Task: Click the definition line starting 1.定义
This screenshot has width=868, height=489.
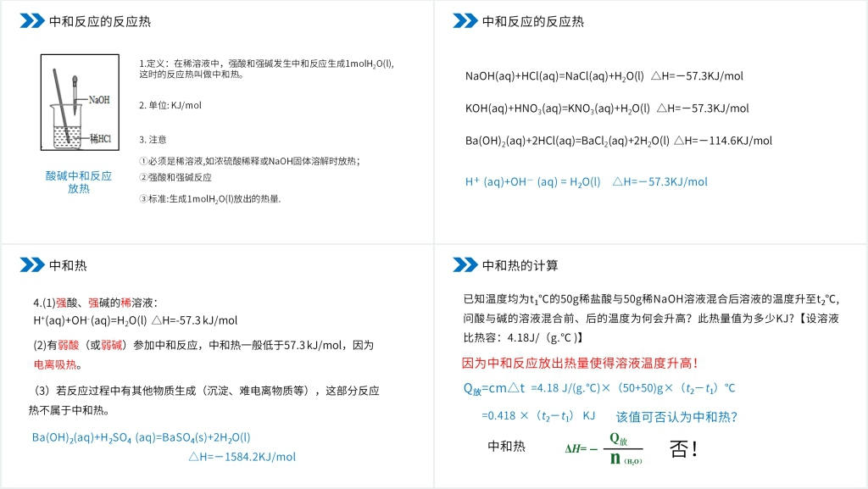Action: (266, 69)
